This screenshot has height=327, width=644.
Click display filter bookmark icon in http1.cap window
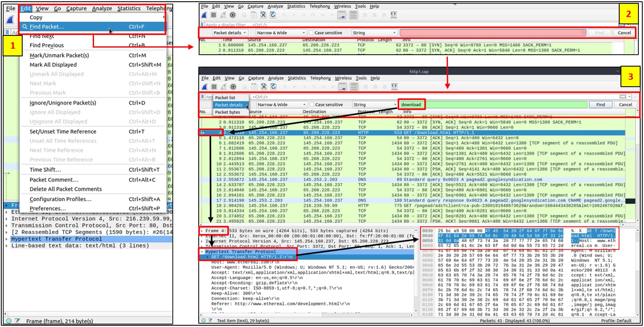(x=202, y=97)
